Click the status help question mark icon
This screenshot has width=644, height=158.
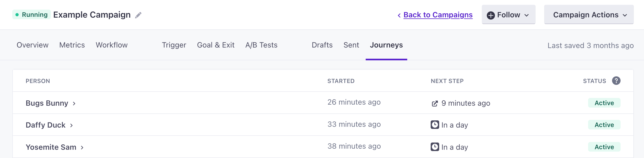click(616, 81)
